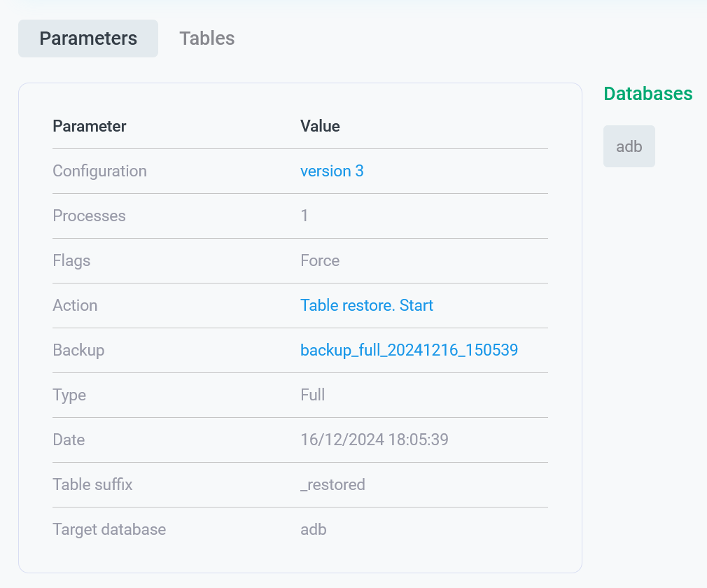Click the Force flag value
This screenshot has height=588, width=707.
tap(320, 260)
